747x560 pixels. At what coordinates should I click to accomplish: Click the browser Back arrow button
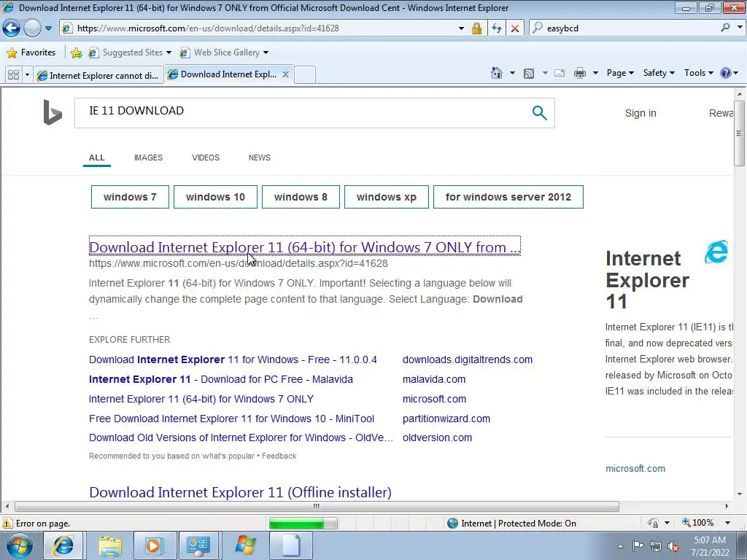tap(11, 28)
